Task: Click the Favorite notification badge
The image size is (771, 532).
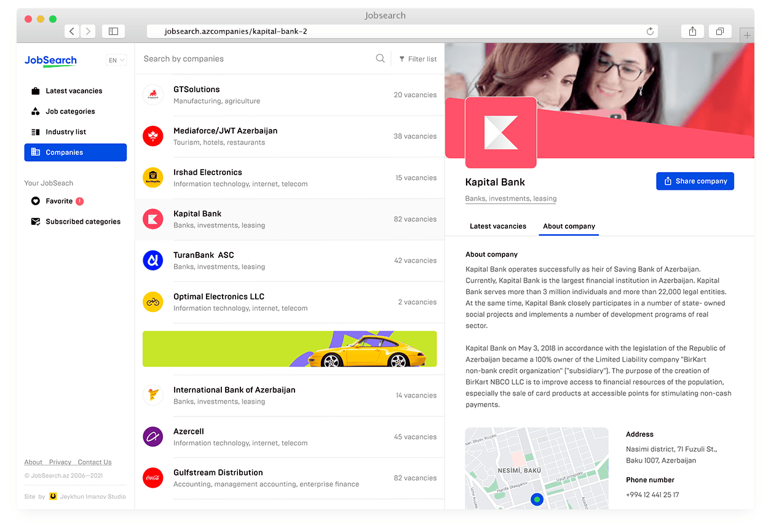Action: point(80,201)
